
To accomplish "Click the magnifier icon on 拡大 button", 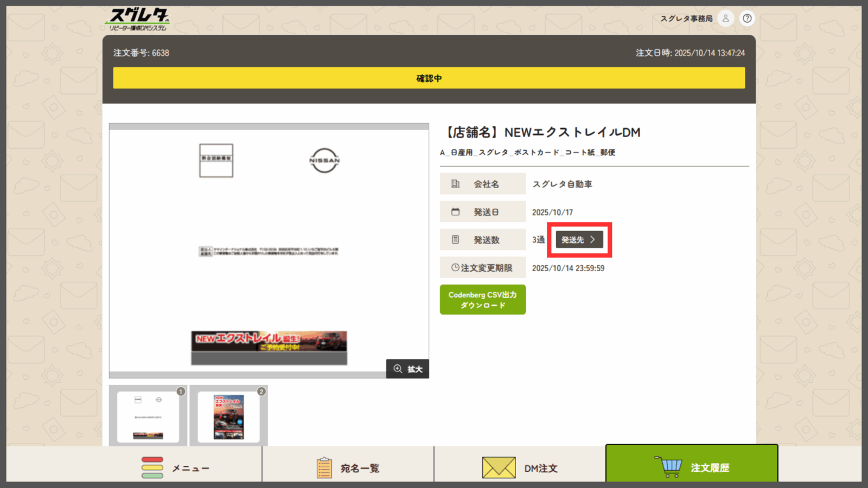I will click(x=398, y=369).
